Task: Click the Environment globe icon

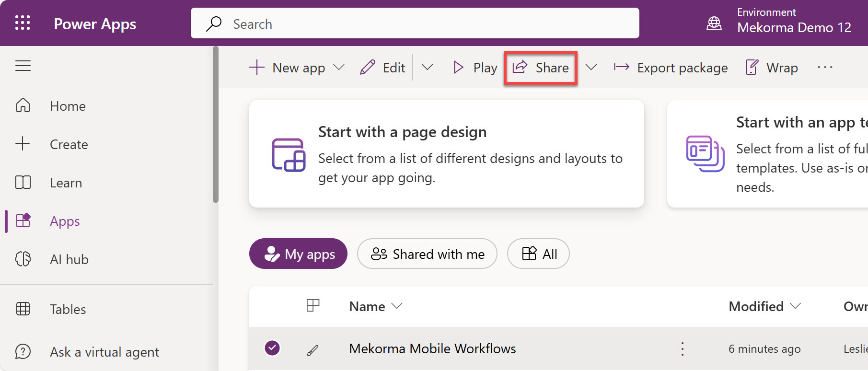Action: tap(714, 23)
